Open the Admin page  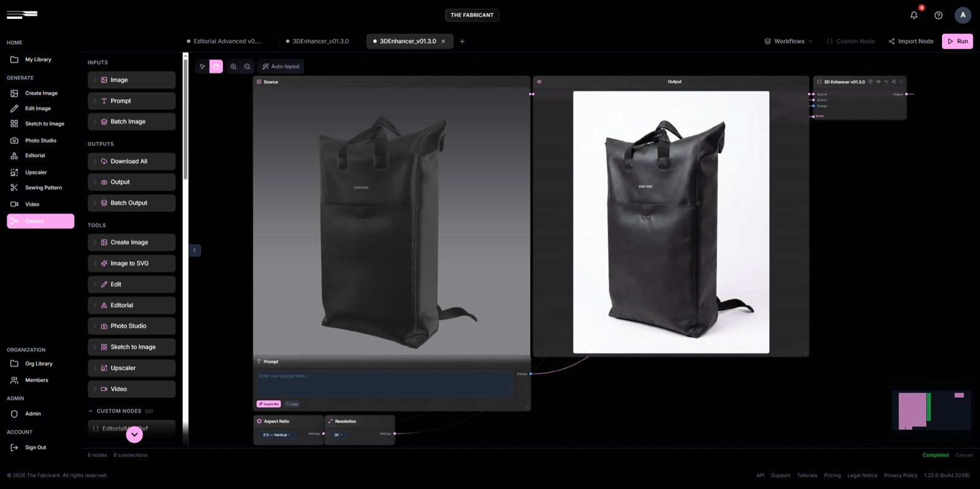[x=32, y=414]
